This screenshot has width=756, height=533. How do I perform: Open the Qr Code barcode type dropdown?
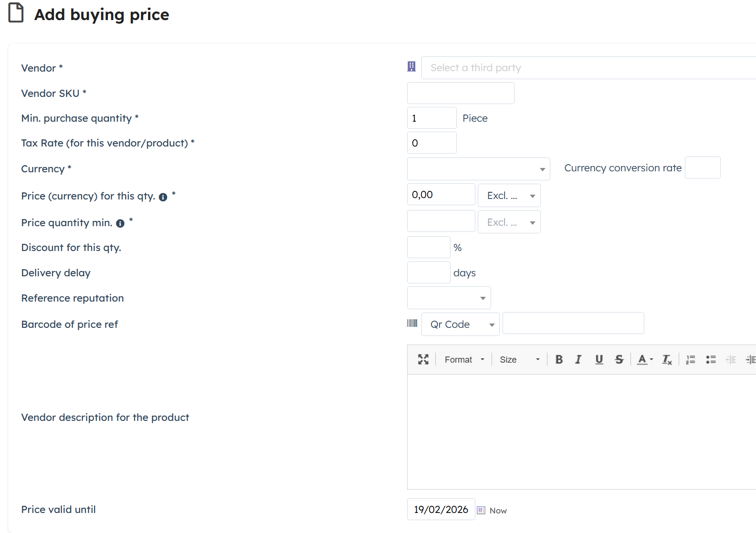click(x=460, y=324)
